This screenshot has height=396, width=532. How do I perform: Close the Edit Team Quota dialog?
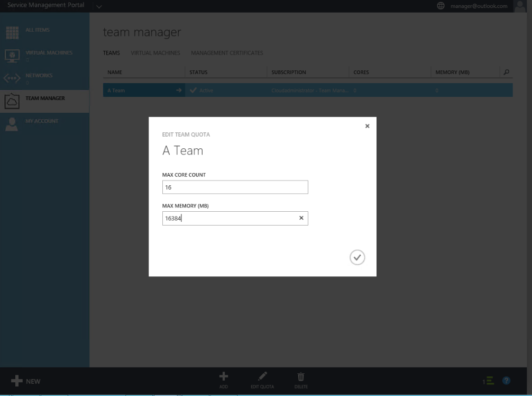pyautogui.click(x=368, y=126)
